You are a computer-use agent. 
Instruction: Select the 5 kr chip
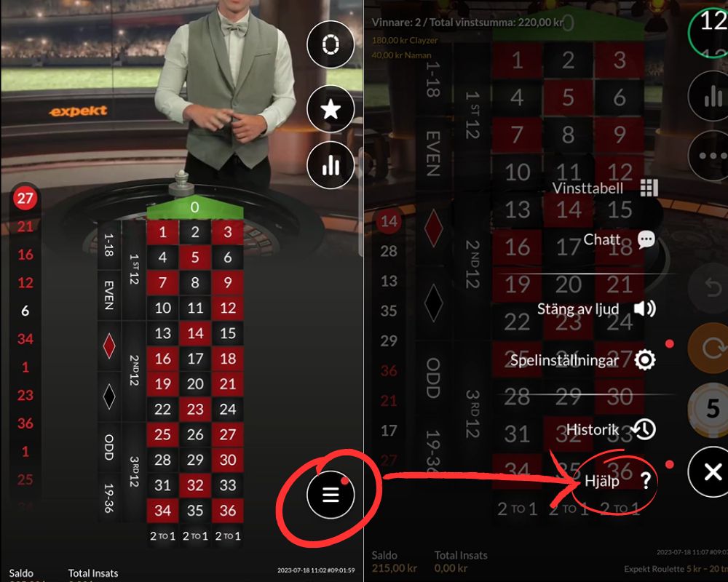711,410
